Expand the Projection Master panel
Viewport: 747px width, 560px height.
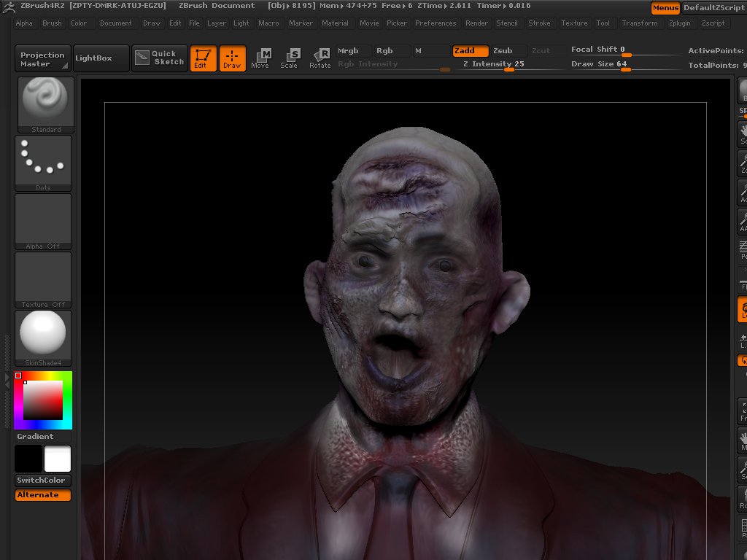point(42,58)
